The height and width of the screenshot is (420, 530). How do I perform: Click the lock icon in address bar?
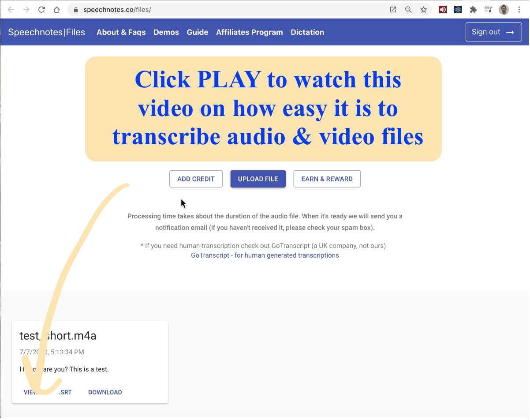click(x=75, y=10)
